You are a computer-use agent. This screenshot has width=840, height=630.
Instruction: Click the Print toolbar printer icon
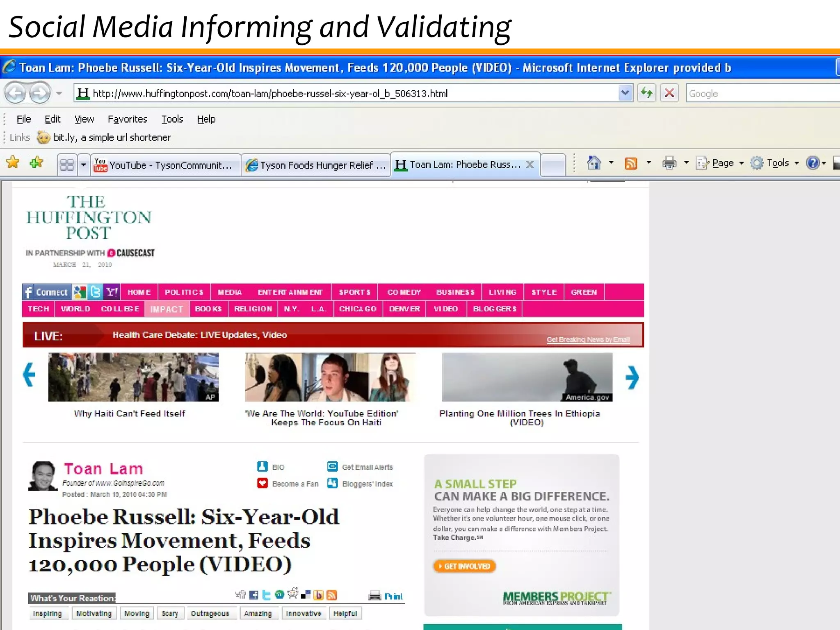[x=669, y=163]
